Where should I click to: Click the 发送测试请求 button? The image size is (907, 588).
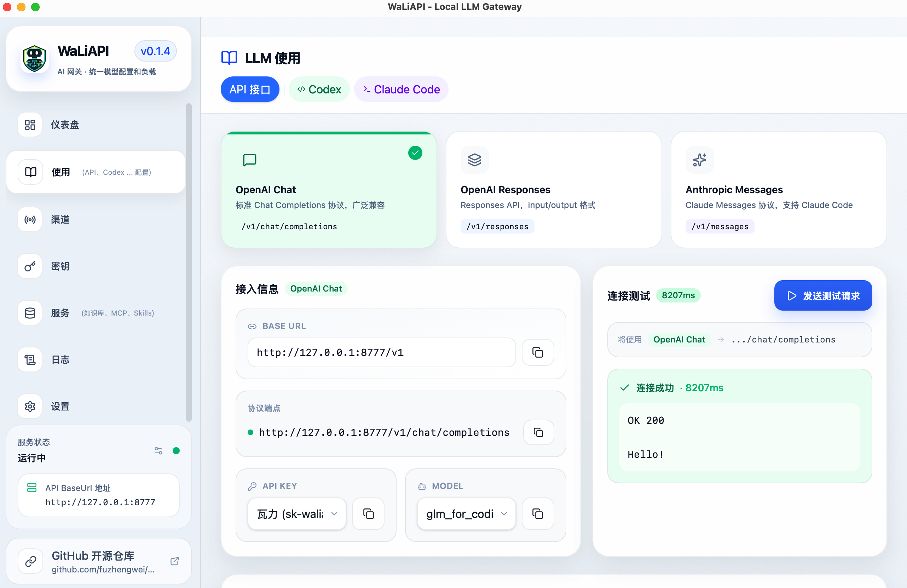point(823,296)
